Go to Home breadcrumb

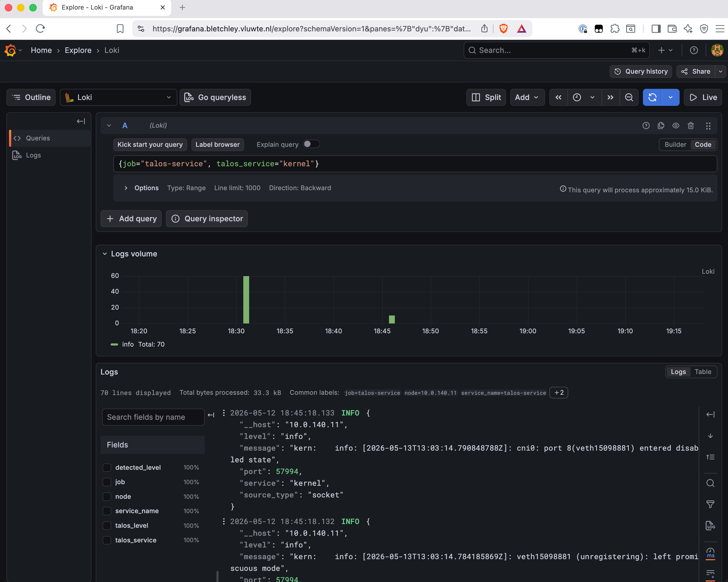(41, 50)
